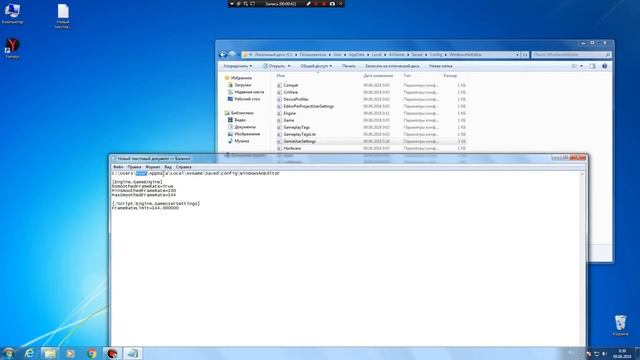Click the Компьютер desktop icon
The height and width of the screenshot is (360, 640).
point(12,13)
